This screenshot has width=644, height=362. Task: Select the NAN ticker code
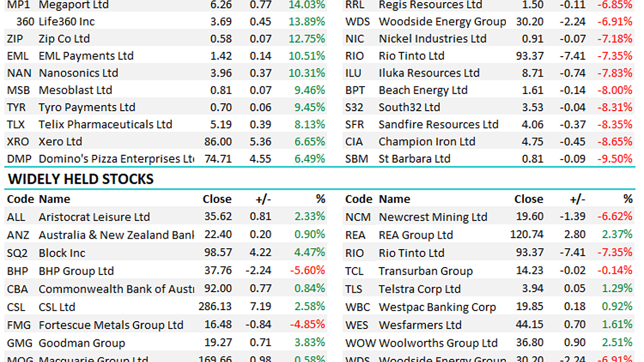pos(19,73)
